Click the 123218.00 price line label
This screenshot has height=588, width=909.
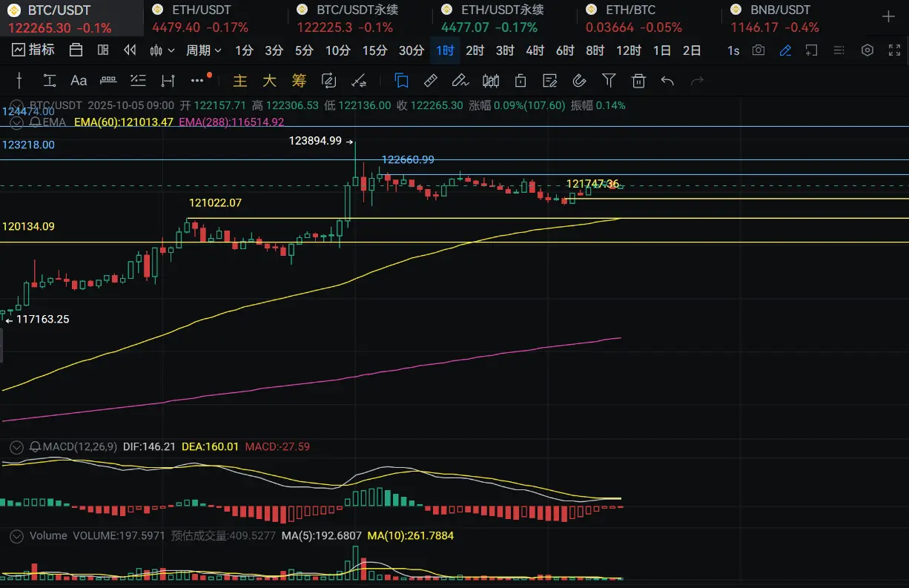point(28,145)
